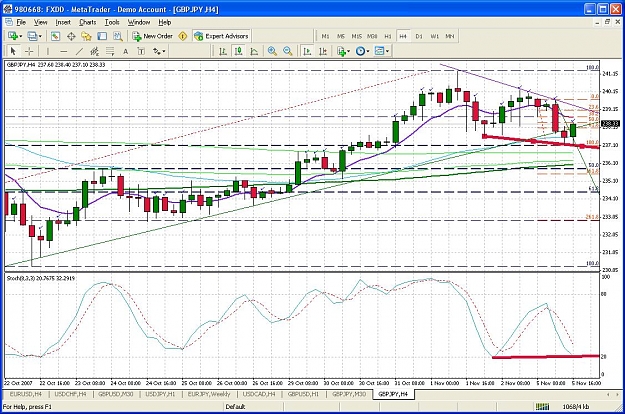625x414 pixels.
Task: Click the yellow diamond info icon
Action: point(183,36)
